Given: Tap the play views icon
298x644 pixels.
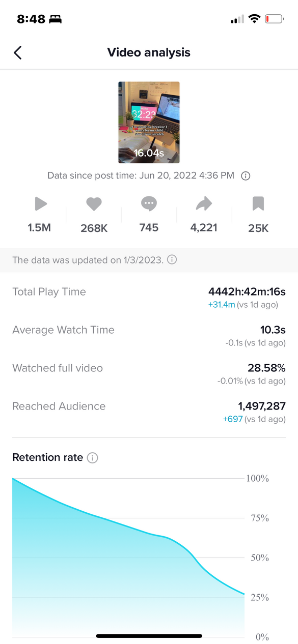Looking at the screenshot, I should (41, 204).
